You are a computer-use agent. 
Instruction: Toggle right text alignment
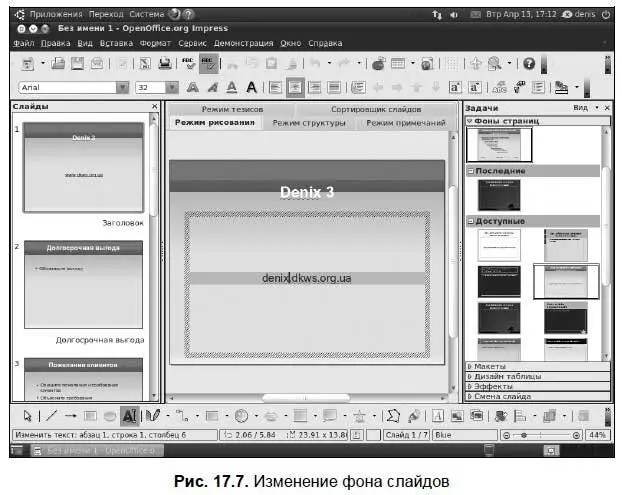[315, 87]
